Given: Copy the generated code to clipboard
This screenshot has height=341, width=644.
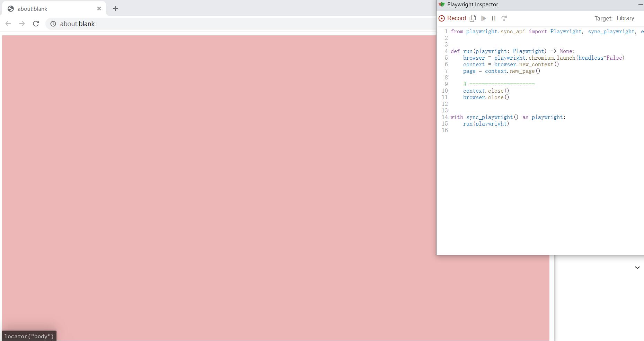Looking at the screenshot, I should tap(473, 18).
